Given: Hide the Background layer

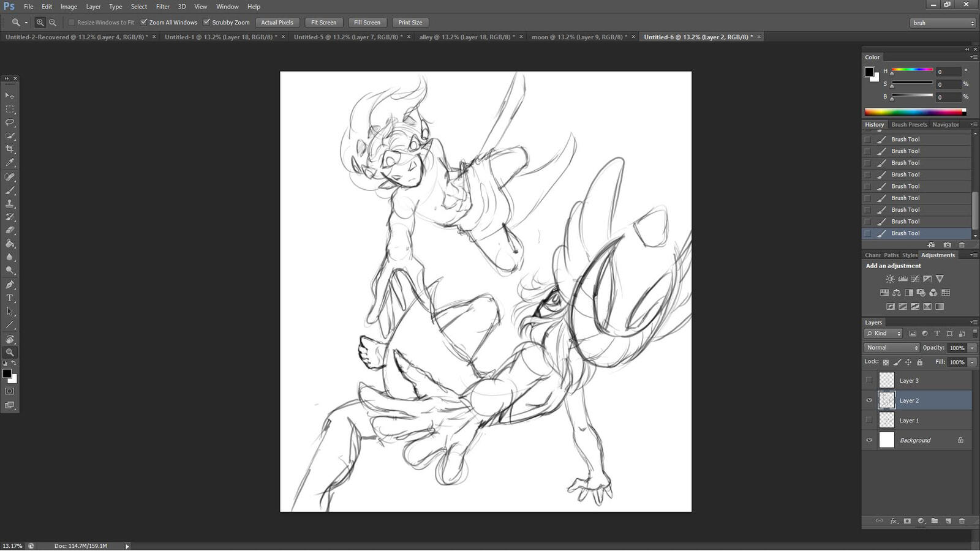Looking at the screenshot, I should [x=869, y=440].
